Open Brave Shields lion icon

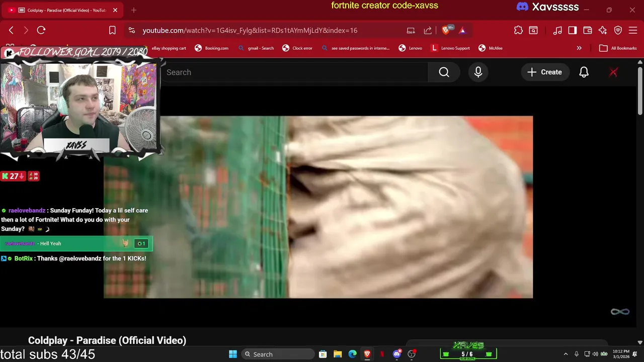coord(445,30)
